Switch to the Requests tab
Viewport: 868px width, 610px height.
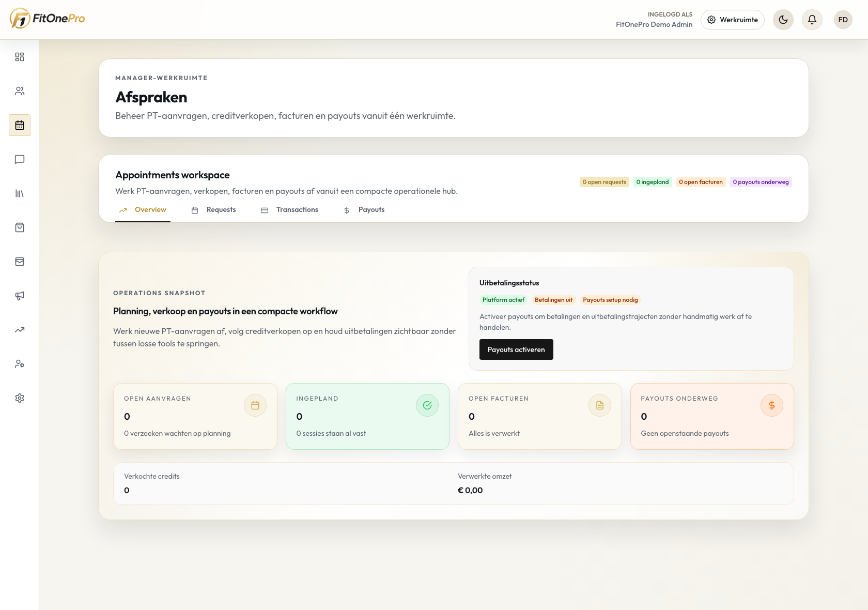coord(213,210)
